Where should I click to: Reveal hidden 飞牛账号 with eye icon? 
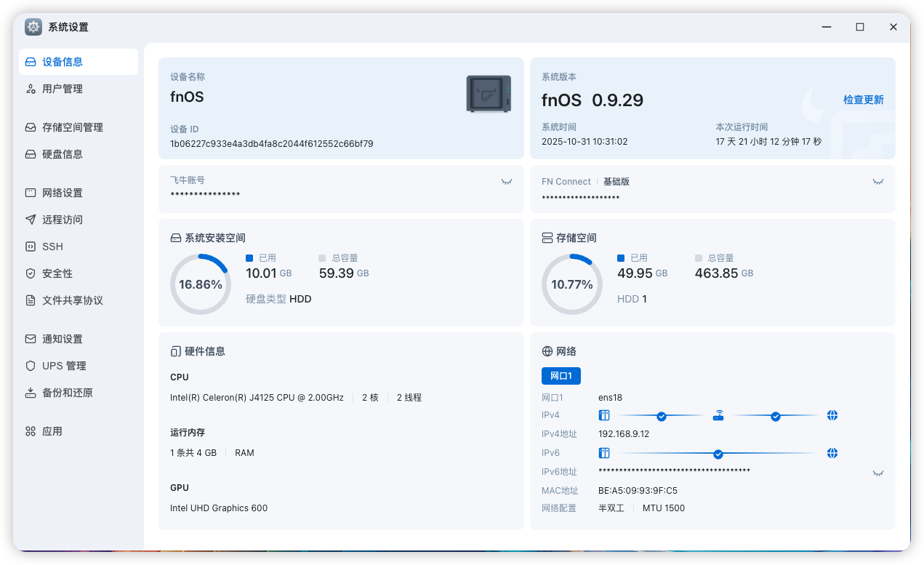pos(507,181)
